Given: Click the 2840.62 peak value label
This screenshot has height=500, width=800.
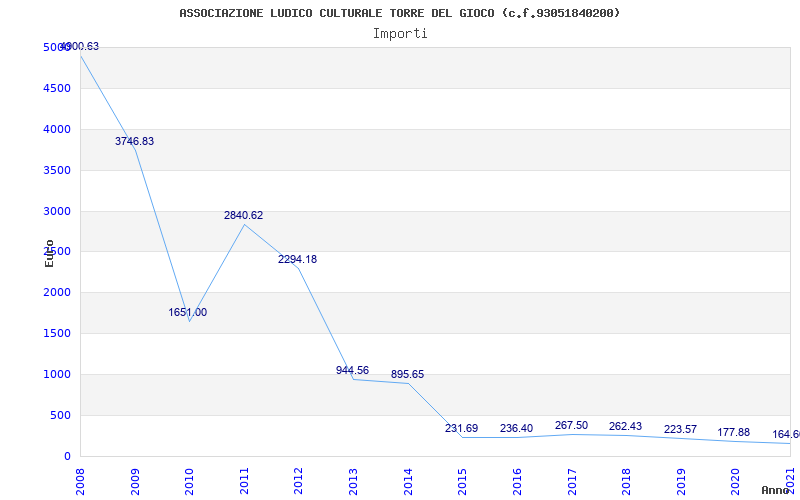Looking at the screenshot, I should point(243,215).
